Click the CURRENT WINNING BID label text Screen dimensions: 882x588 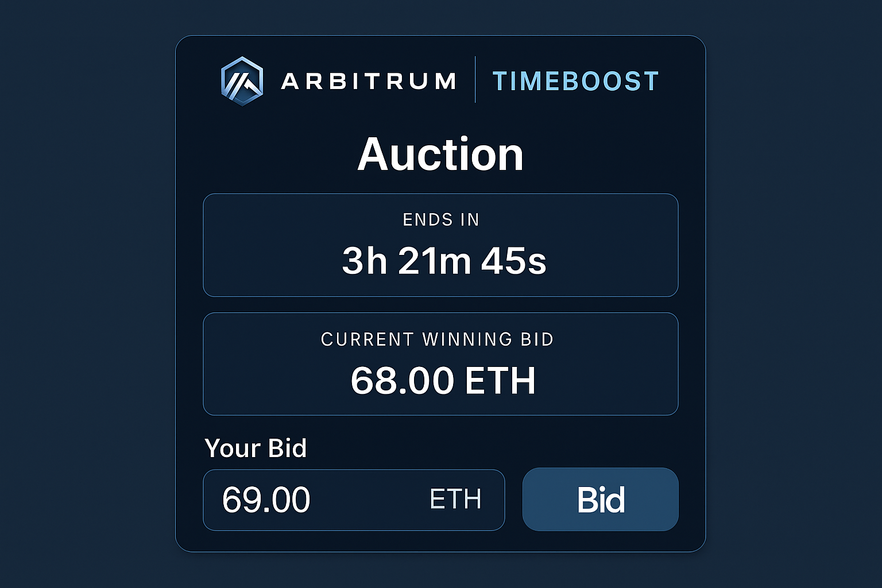tap(437, 339)
